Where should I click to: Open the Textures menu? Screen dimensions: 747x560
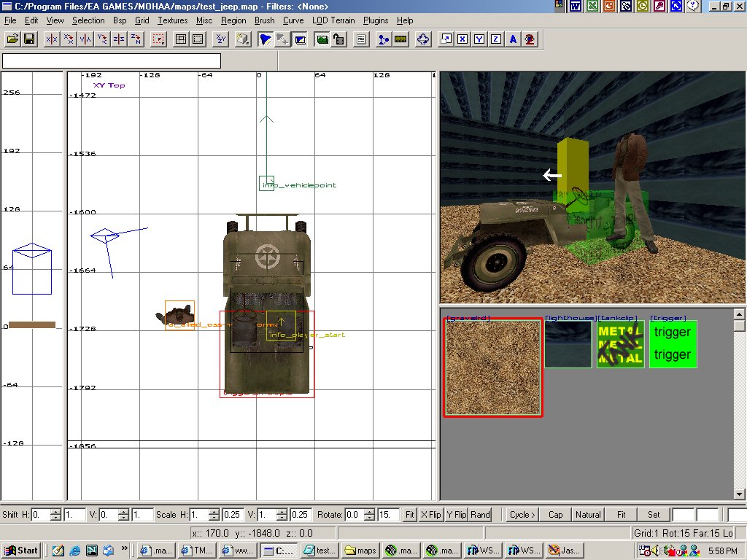pos(172,20)
